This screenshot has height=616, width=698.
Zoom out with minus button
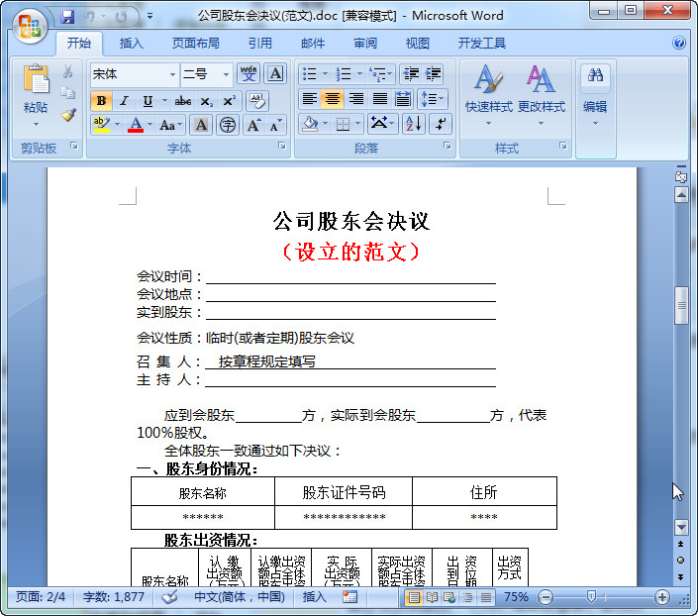tap(546, 597)
